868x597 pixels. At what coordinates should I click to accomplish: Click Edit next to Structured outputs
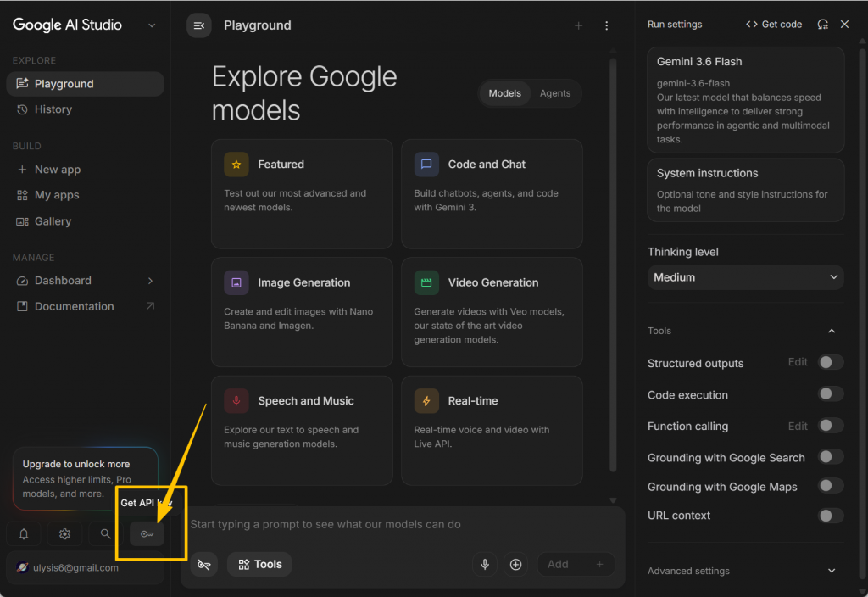pos(797,362)
